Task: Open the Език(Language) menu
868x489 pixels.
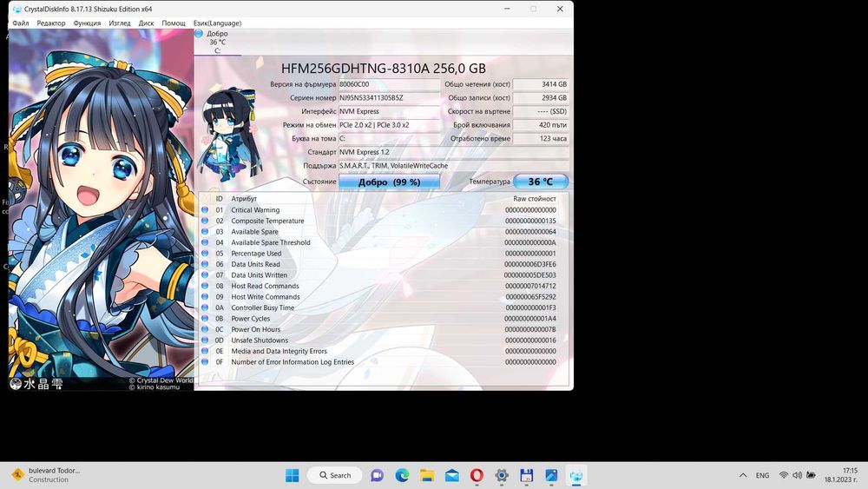Action: click(217, 23)
